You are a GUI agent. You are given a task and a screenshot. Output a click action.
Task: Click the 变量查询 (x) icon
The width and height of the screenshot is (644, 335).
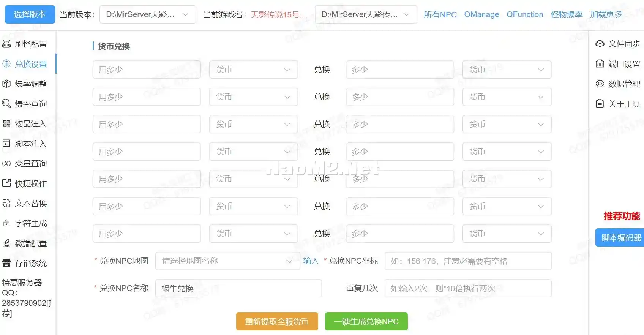click(6, 163)
